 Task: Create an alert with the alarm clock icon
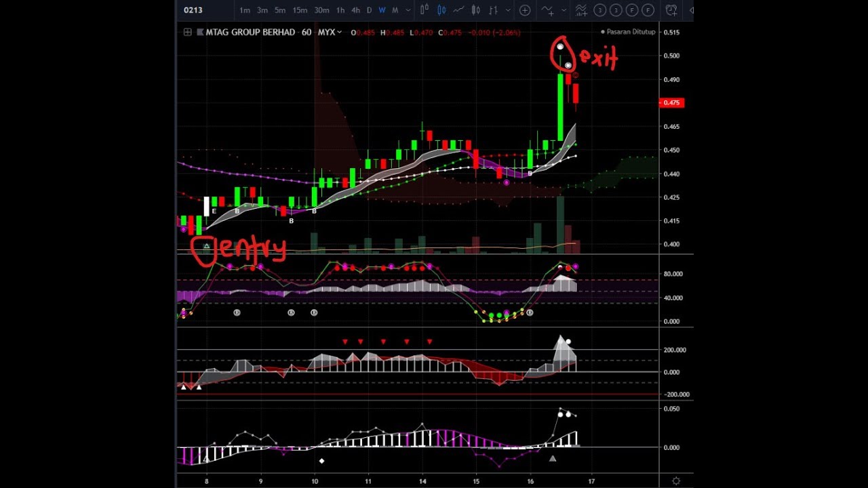click(x=671, y=10)
